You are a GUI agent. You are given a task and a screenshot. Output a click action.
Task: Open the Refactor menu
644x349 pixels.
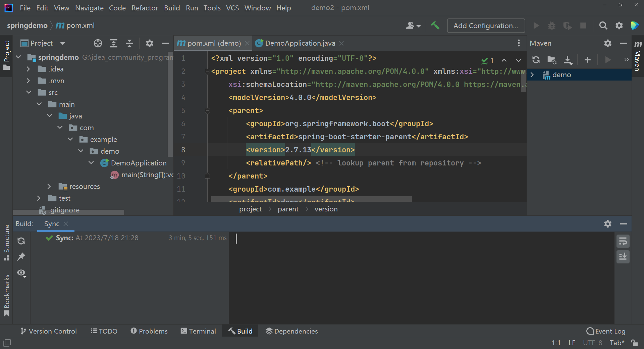click(x=145, y=8)
